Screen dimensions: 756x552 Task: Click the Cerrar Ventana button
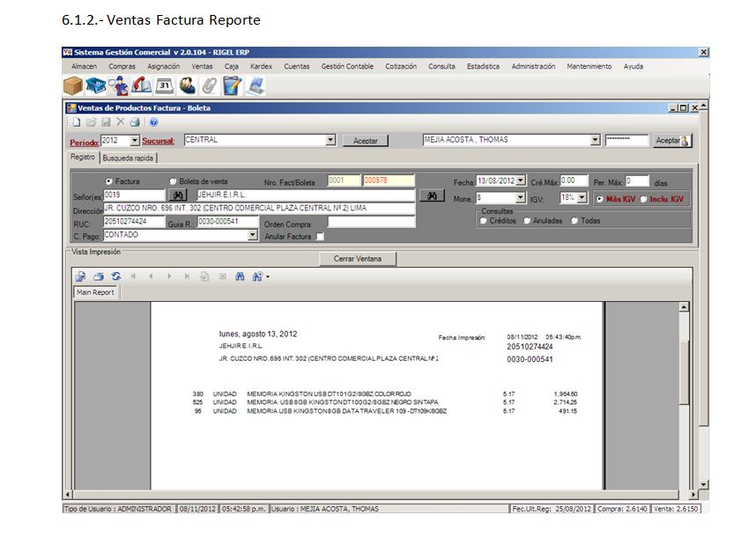click(x=358, y=259)
